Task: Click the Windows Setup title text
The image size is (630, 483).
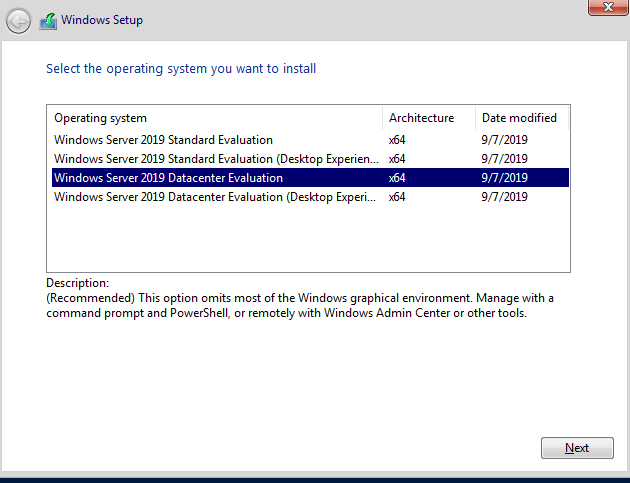Action: [x=102, y=20]
